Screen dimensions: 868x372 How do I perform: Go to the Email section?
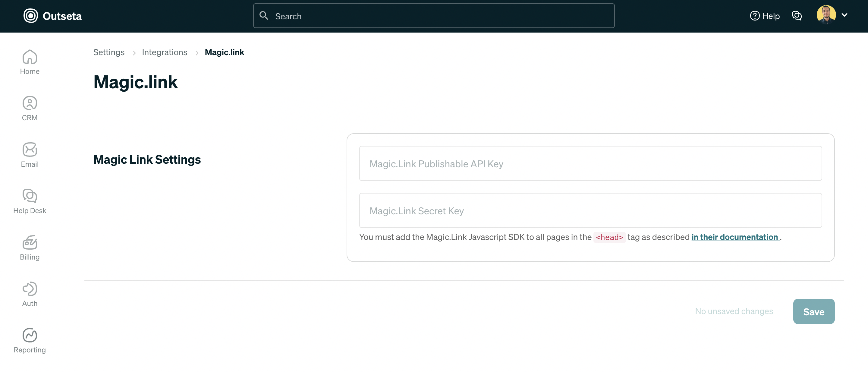coord(30,155)
